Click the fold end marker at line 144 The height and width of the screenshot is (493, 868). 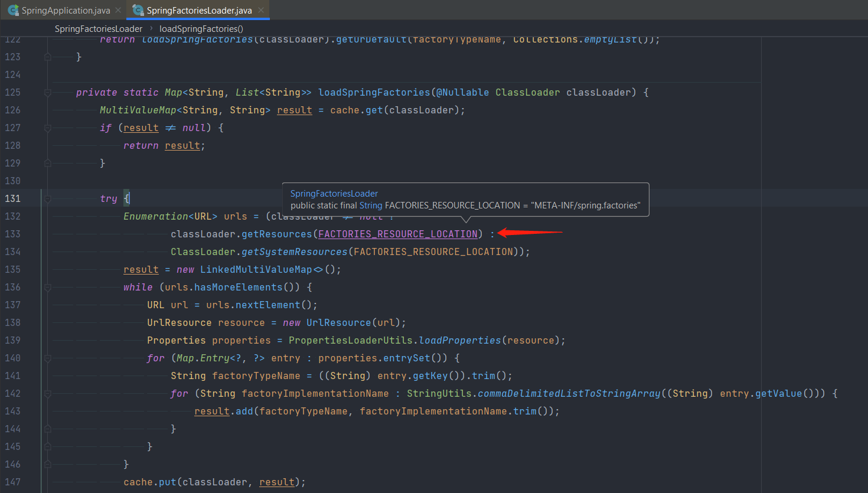(48, 429)
